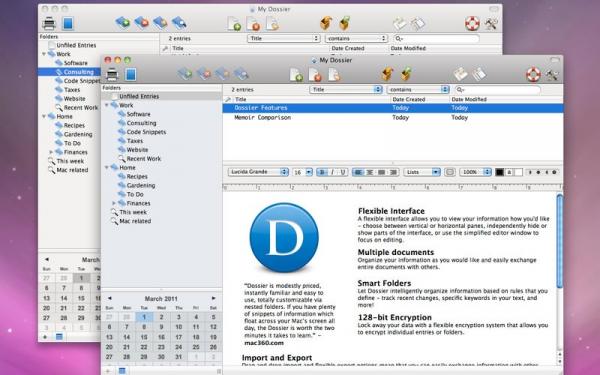Click the new entry icon in back window toolbar
The image size is (600, 375).
tap(234, 23)
